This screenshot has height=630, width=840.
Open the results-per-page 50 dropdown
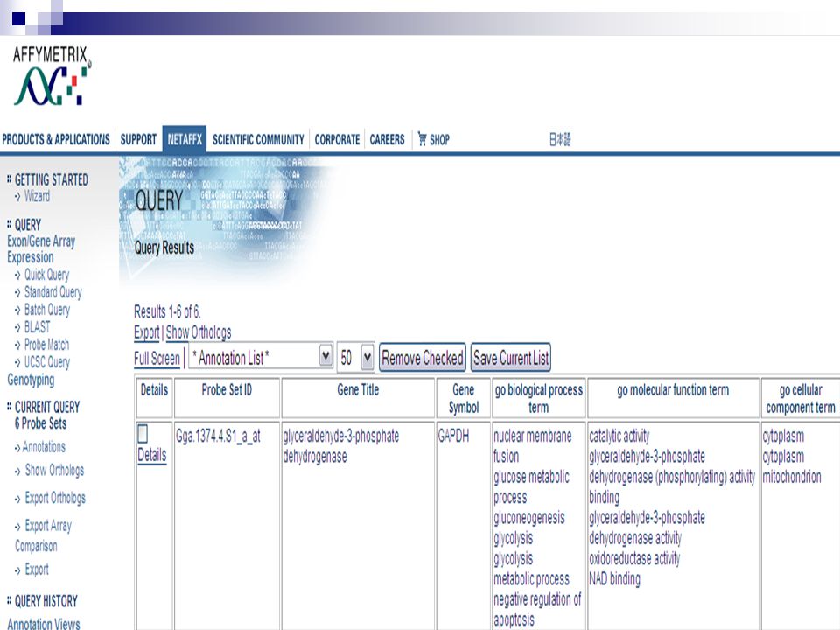(x=356, y=357)
